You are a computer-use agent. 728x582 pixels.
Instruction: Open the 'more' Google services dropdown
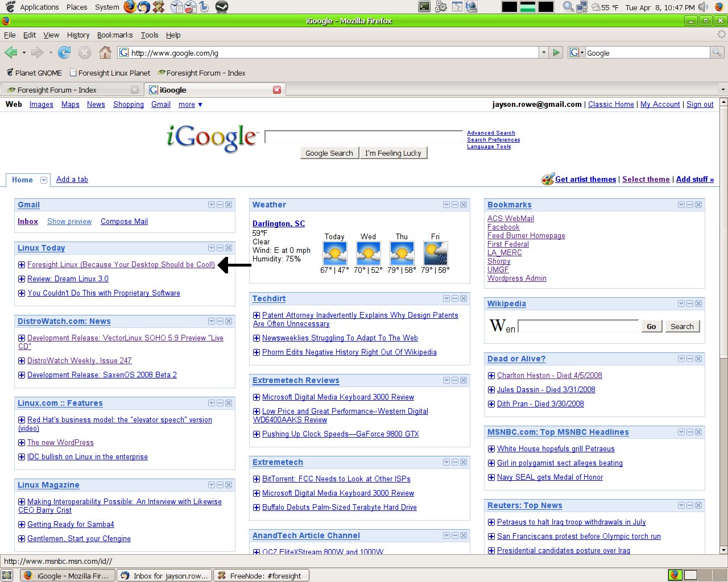(x=190, y=105)
